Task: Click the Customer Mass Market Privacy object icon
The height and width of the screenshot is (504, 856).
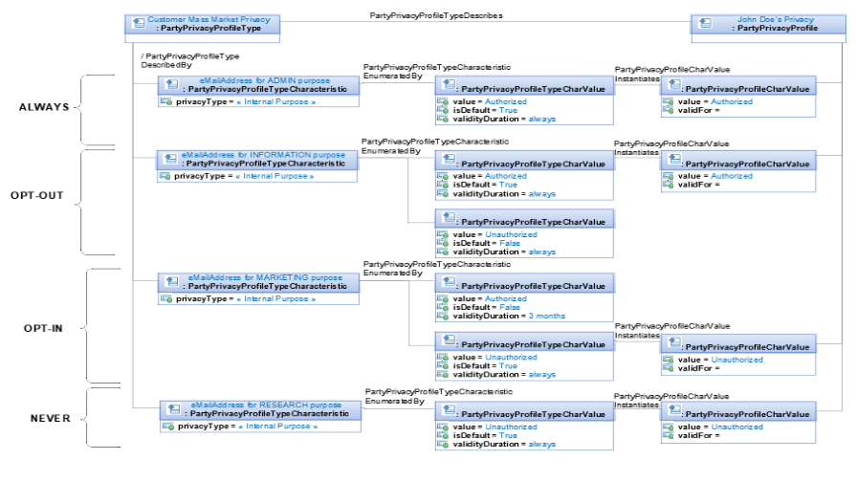Action: [x=139, y=24]
